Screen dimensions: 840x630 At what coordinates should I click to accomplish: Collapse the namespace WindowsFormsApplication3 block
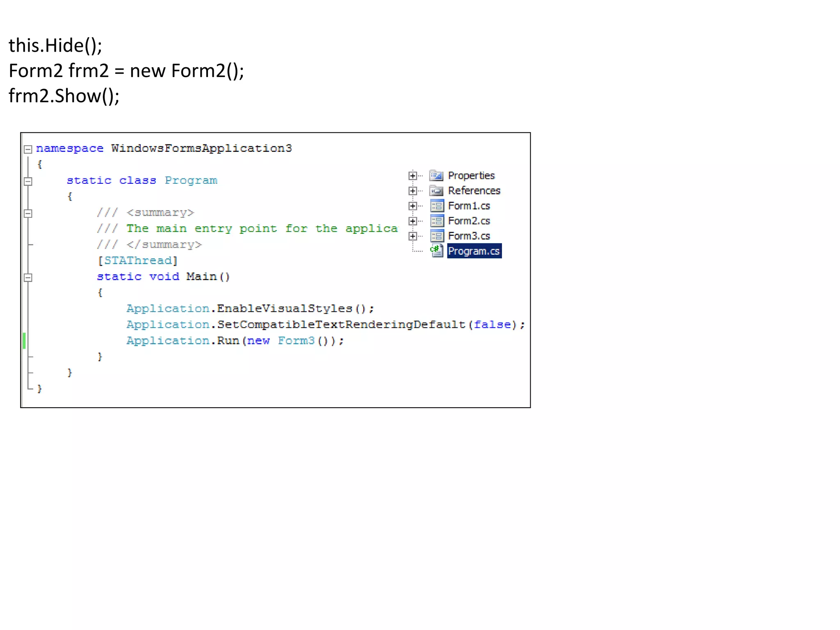(x=28, y=149)
